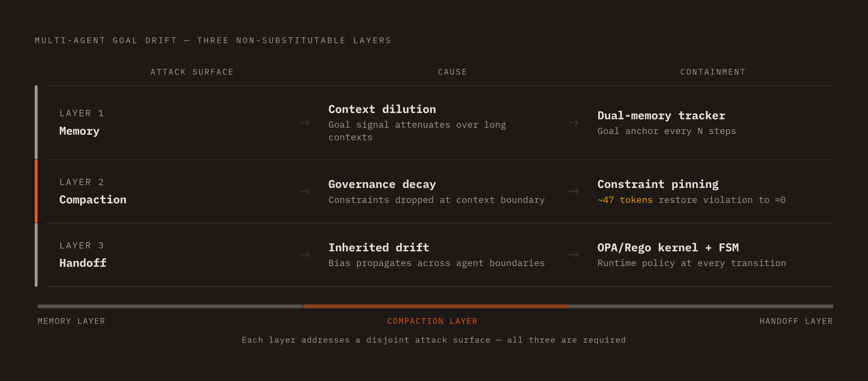Click the orange segment of the bottom bar
Image resolution: width=868 pixels, height=381 pixels.
435,306
